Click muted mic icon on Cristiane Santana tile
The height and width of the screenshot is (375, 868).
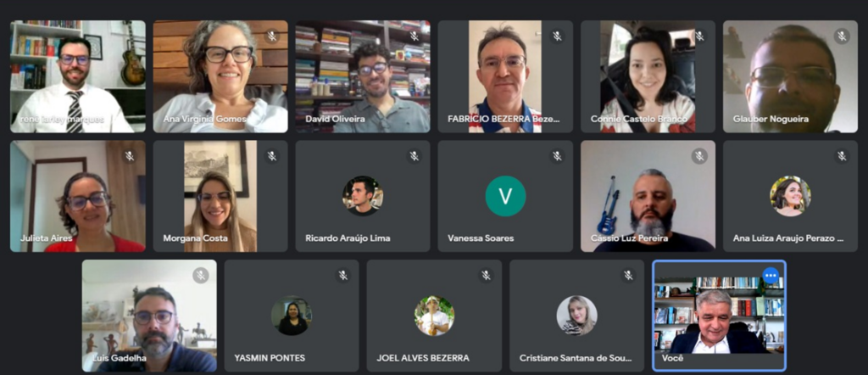pyautogui.click(x=628, y=275)
